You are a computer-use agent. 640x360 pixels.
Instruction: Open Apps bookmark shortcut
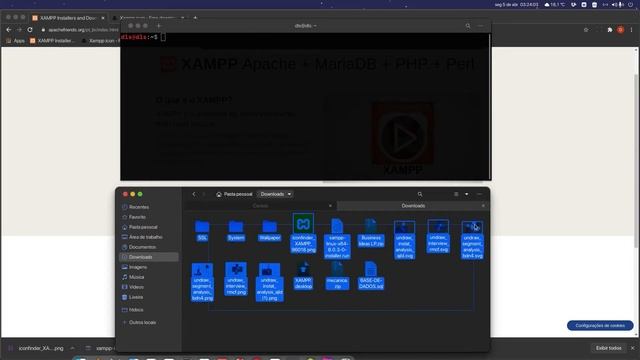pyautogui.click(x=16, y=41)
